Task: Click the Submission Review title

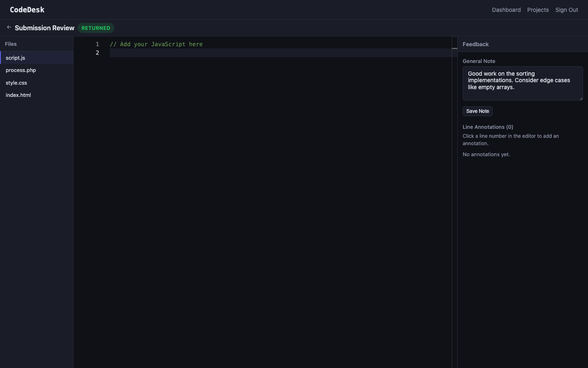Action: coord(45,28)
